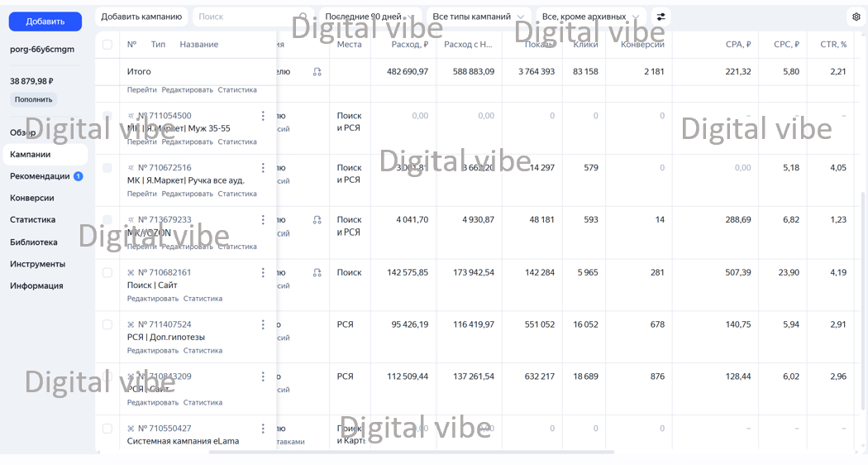868x465 pixels.
Task: Click Название column header
Action: click(198, 45)
